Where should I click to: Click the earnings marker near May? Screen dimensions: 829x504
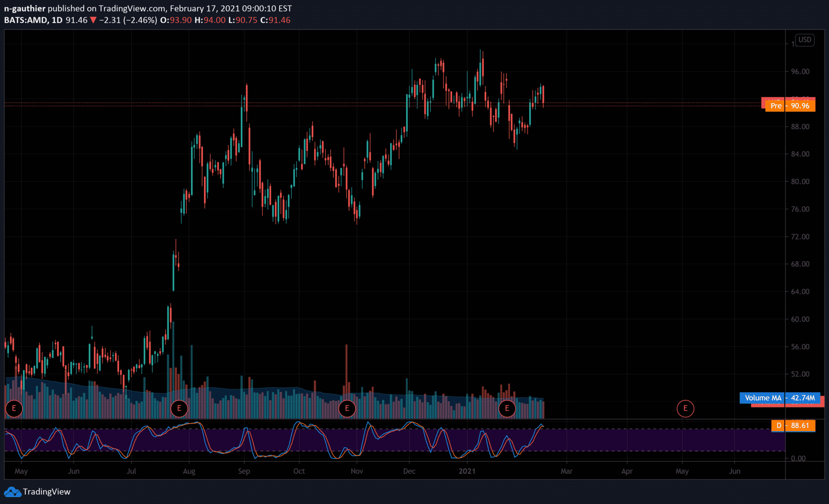(14, 409)
